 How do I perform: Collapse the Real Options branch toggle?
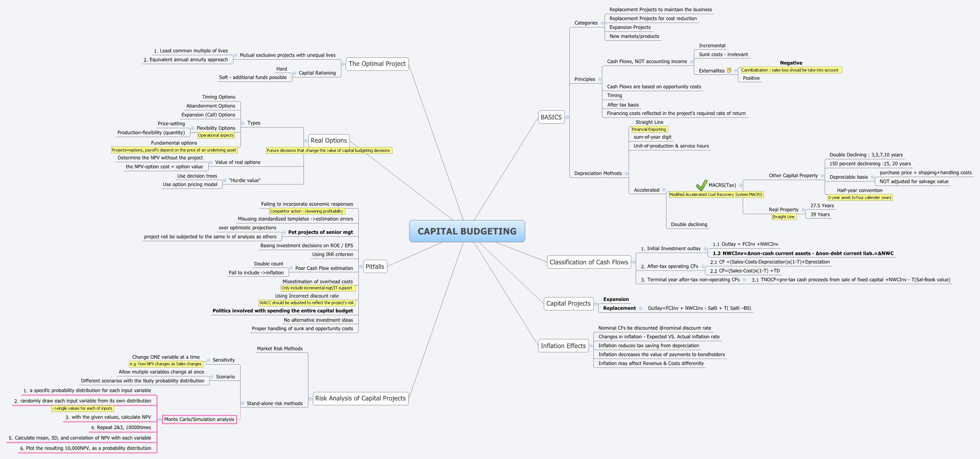pyautogui.click(x=306, y=141)
